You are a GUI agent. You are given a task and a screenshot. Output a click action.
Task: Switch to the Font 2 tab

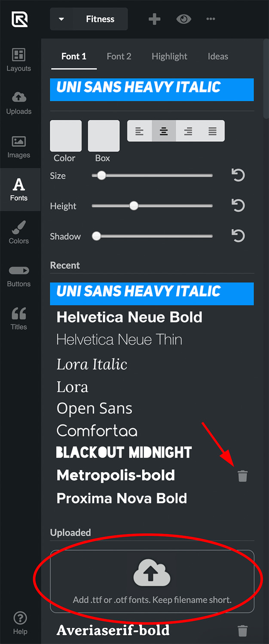119,56
